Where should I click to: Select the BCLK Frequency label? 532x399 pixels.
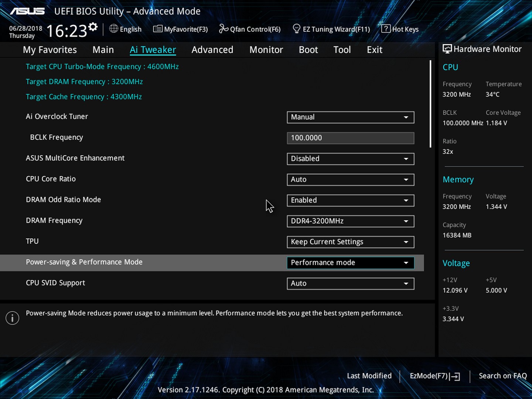click(x=57, y=137)
